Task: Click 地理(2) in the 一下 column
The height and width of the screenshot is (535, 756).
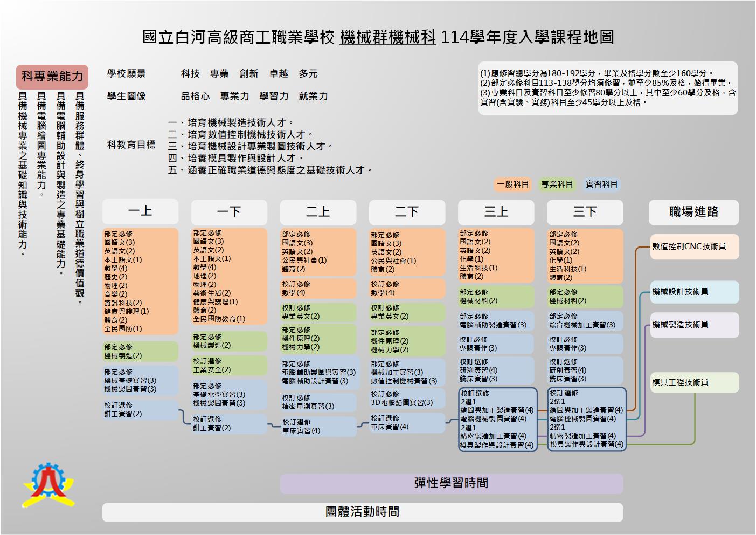Action: [x=205, y=276]
